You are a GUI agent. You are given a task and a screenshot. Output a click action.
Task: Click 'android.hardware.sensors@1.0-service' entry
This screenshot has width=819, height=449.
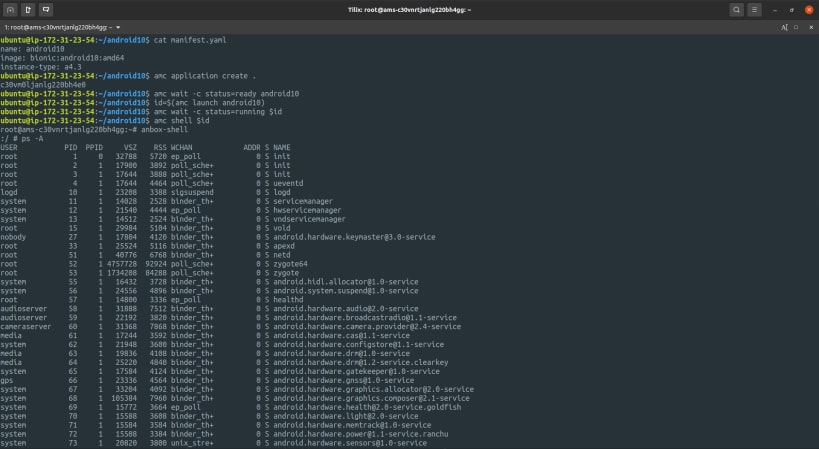pyautogui.click(x=350, y=443)
